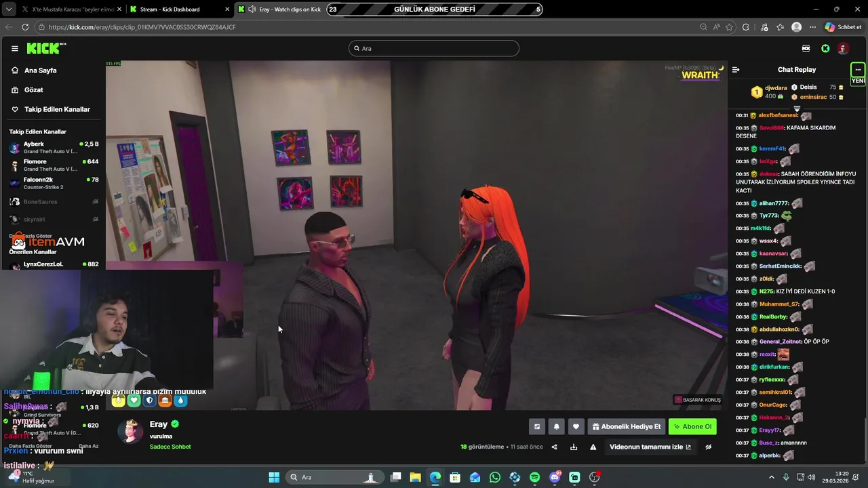Click the Windows taskbar search box
Image resolution: width=868 pixels, height=488 pixels.
pyautogui.click(x=334, y=477)
